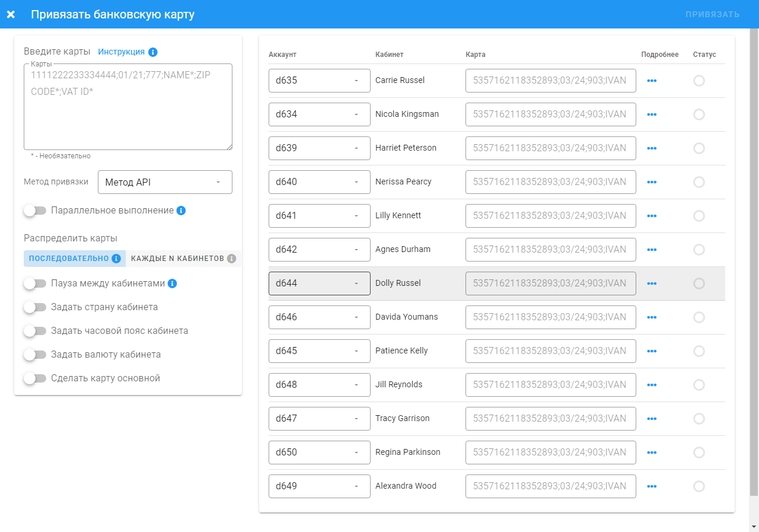This screenshot has width=759, height=532.
Task: Toggle Пауза между кабинетами switch
Action: click(35, 283)
